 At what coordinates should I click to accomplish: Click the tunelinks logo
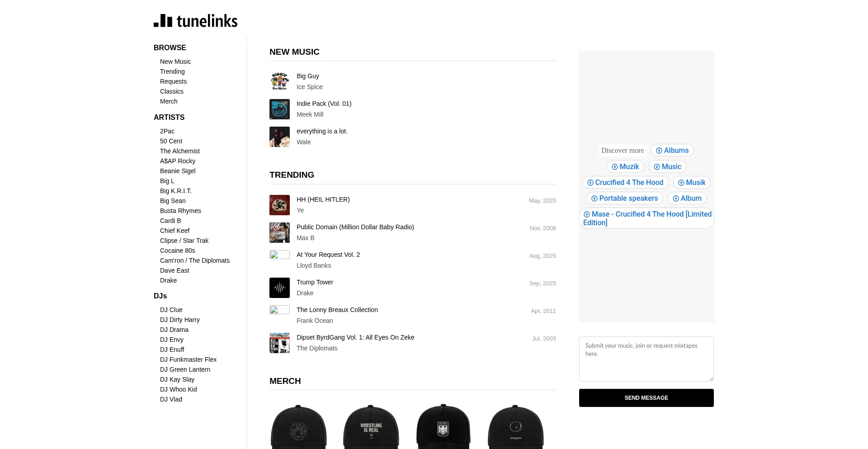(x=195, y=21)
